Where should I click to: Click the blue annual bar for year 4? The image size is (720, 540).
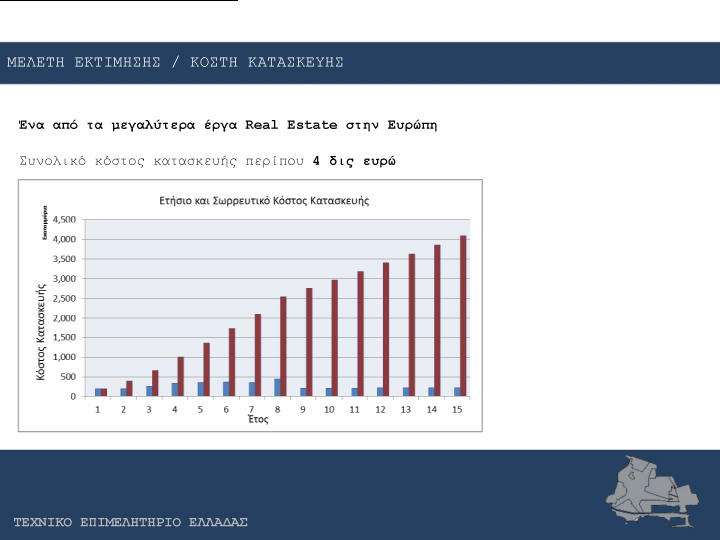click(x=175, y=389)
